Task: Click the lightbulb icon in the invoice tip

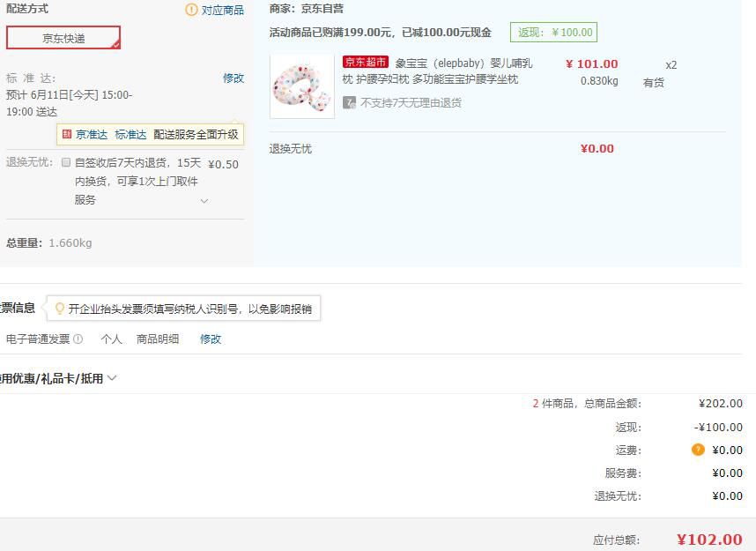Action: (x=60, y=309)
